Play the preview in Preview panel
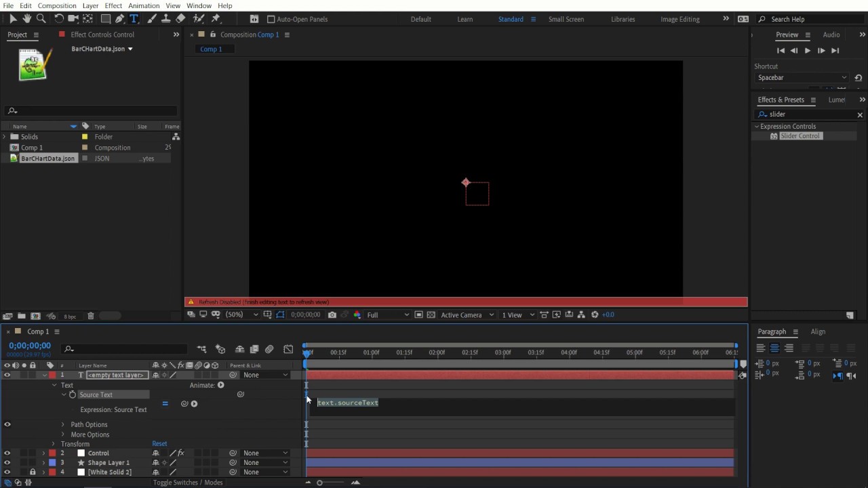868x488 pixels. 807,51
